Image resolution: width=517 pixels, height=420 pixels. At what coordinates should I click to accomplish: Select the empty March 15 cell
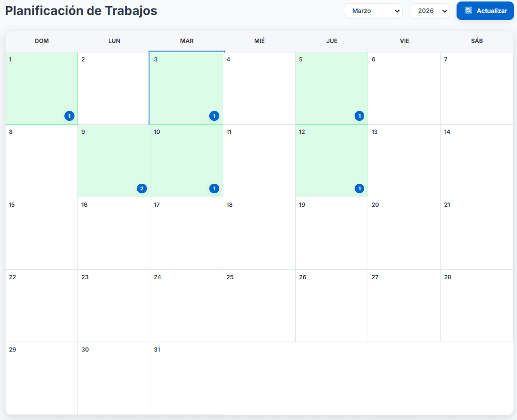pos(41,232)
